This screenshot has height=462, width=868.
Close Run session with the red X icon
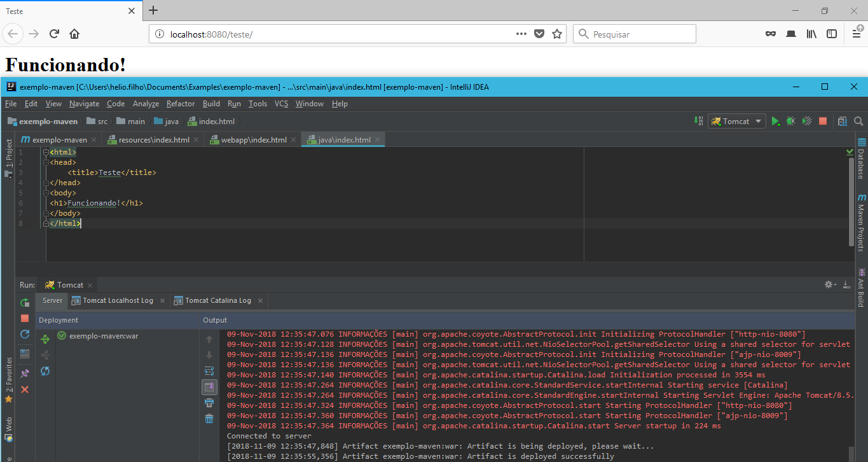click(25, 389)
